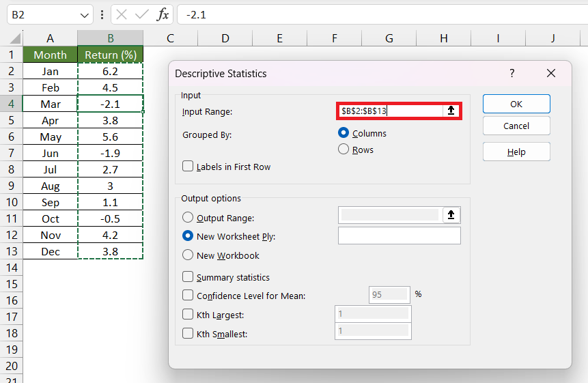The width and height of the screenshot is (588, 383).
Task: Select Output Range radio button
Action: pos(188,217)
